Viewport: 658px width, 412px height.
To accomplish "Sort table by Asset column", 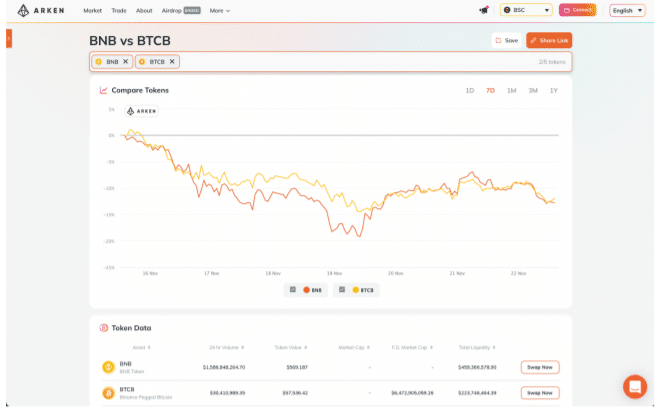I will pyautogui.click(x=141, y=347).
